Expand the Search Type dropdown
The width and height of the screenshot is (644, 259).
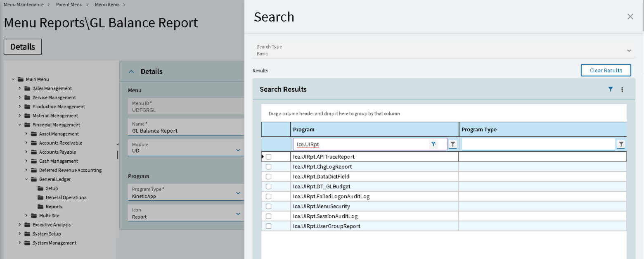[x=629, y=50]
